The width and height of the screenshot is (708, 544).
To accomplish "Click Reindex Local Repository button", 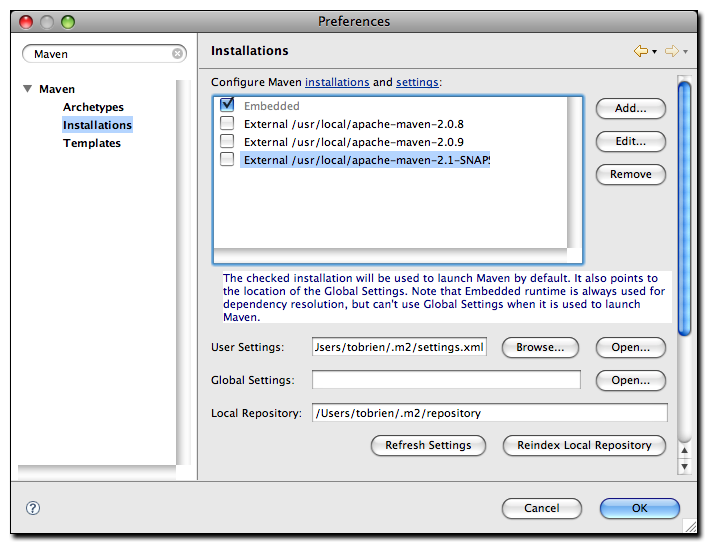I will pyautogui.click(x=584, y=445).
